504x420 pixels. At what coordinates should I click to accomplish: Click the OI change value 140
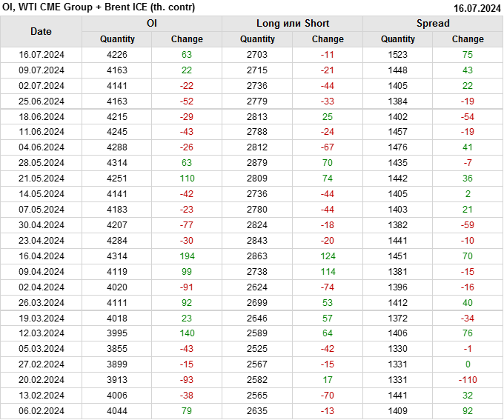click(187, 334)
